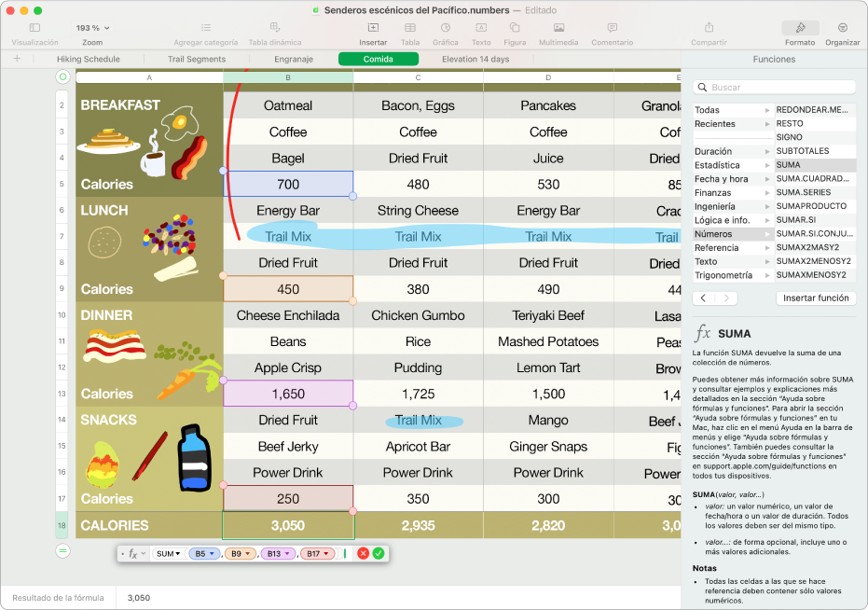Cancel formula editing with the red X
868x610 pixels.
(363, 553)
